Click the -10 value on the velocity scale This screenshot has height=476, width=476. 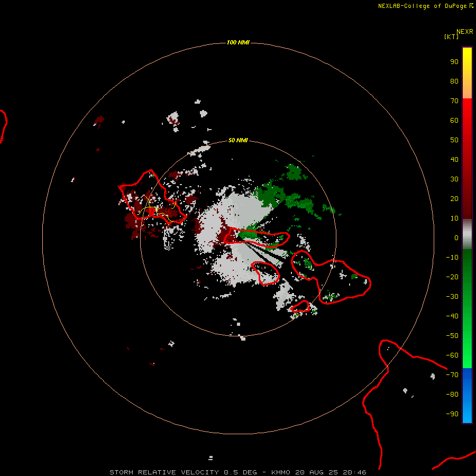tap(452, 258)
